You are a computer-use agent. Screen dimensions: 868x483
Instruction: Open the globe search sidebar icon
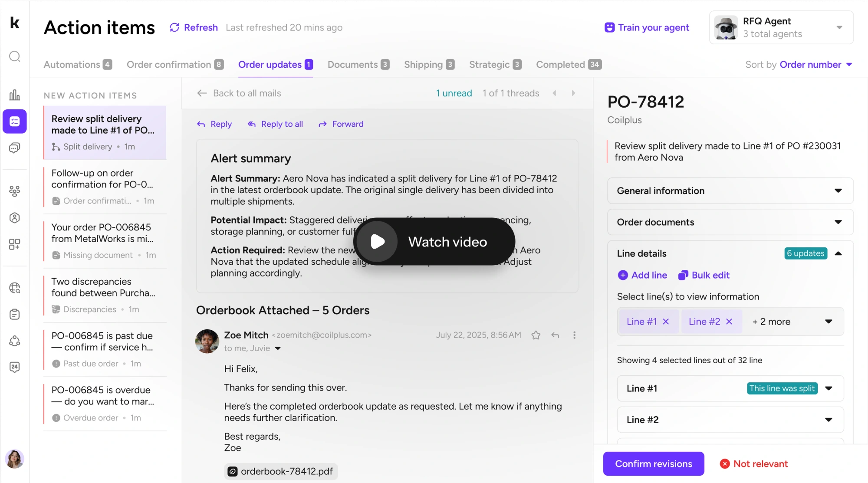[15, 288]
